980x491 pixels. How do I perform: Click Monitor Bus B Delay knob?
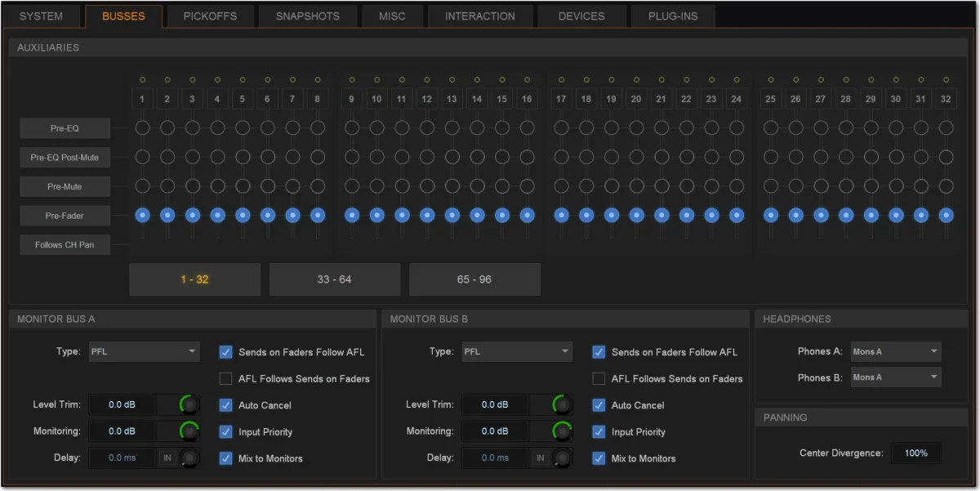(x=563, y=458)
